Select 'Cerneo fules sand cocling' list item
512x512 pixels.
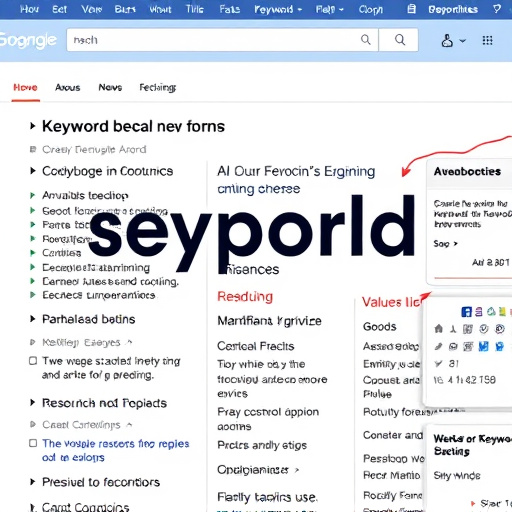(110, 282)
